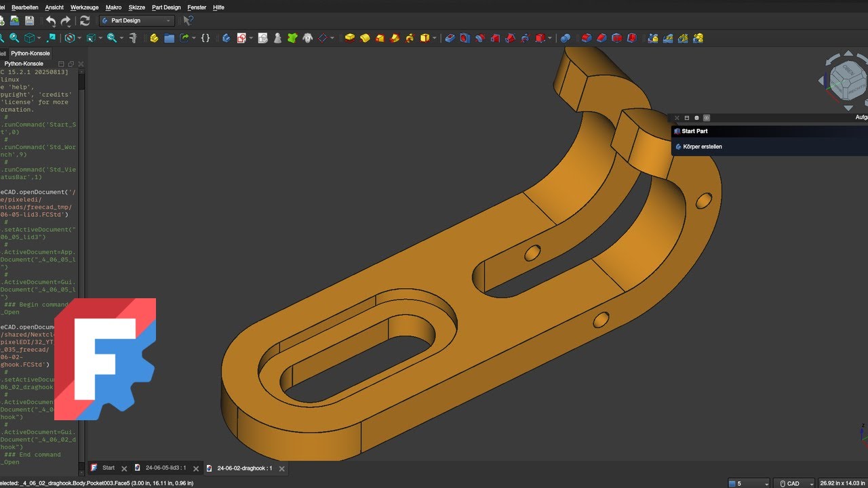868x488 pixels.
Task: Redo the last undone action
Action: point(66,21)
